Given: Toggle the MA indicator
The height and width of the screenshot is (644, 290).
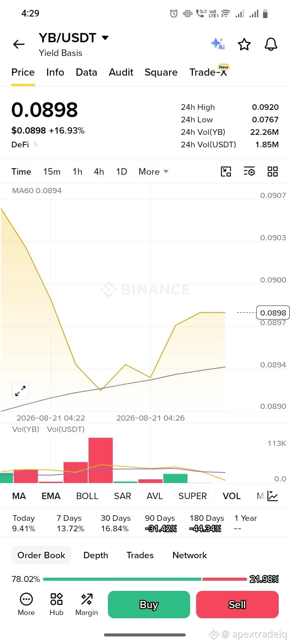Looking at the screenshot, I should click(19, 496).
